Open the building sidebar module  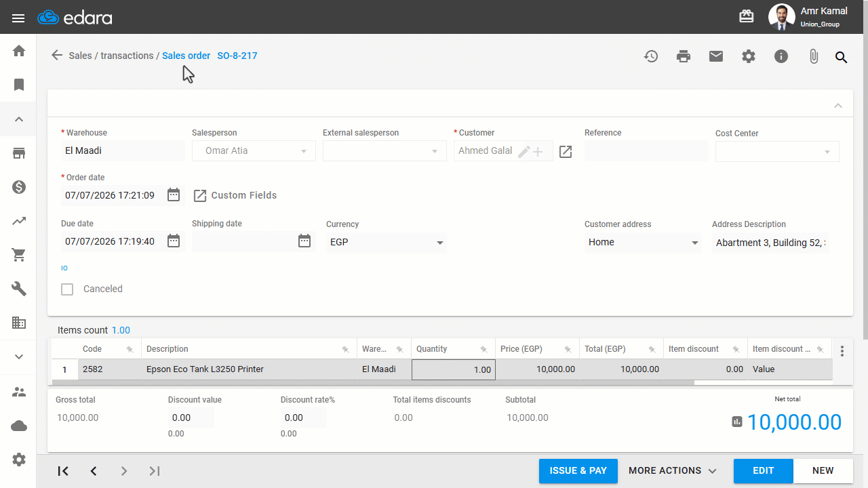pos(19,323)
